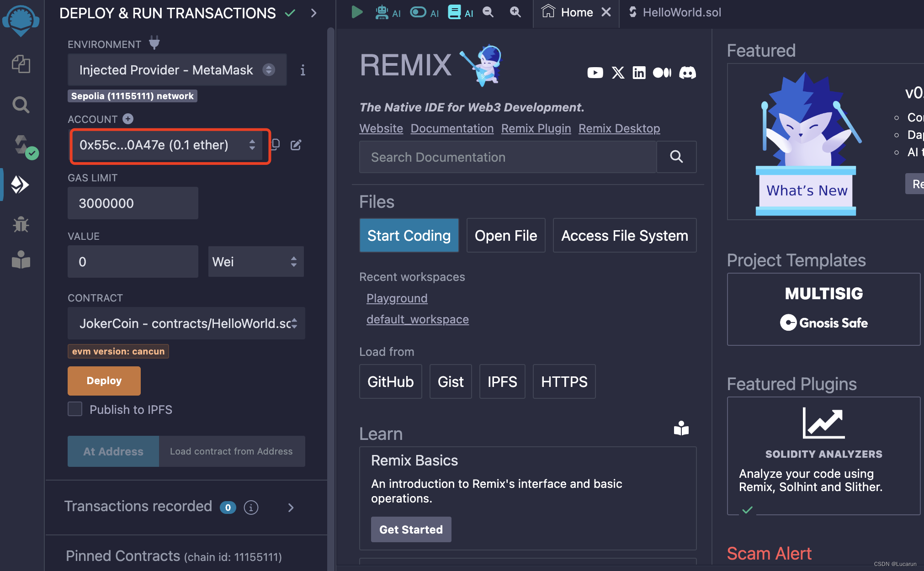
Task: Click the Remix logo at top left
Action: coord(21,21)
